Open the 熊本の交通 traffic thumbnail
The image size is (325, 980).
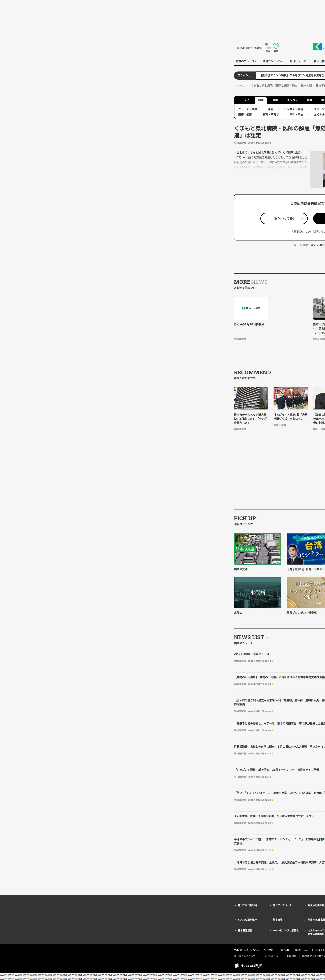258,549
